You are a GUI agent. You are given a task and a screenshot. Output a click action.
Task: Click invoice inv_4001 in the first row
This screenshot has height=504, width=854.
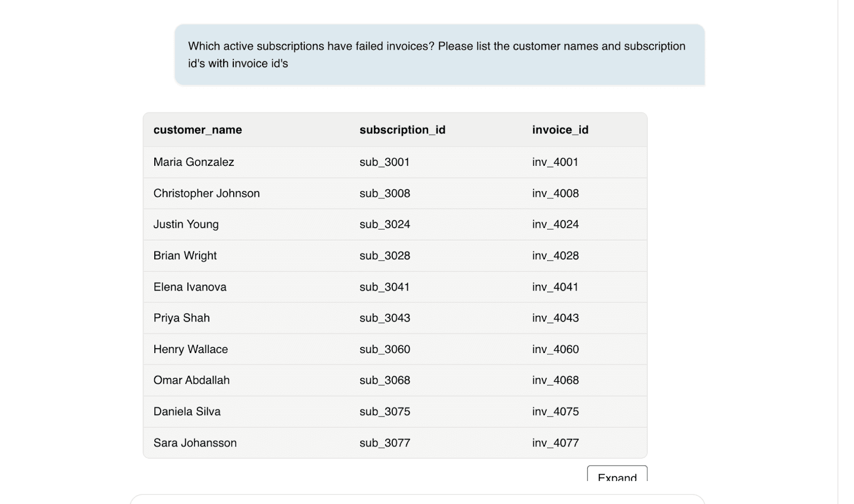555,162
